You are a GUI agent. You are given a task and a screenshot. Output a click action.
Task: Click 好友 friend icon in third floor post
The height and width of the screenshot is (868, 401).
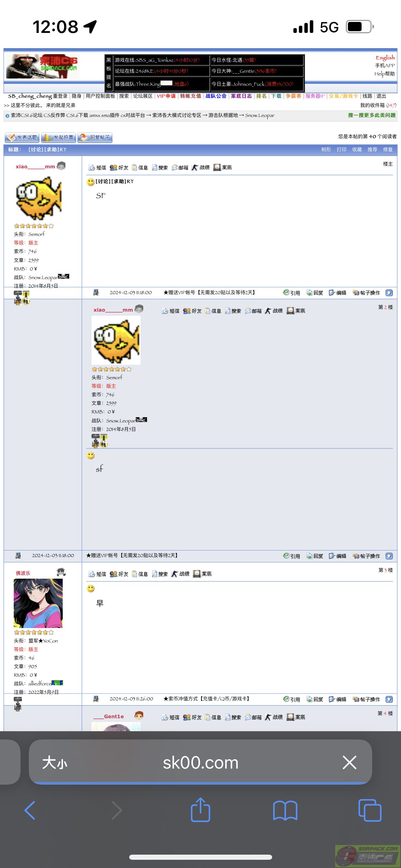point(119,574)
